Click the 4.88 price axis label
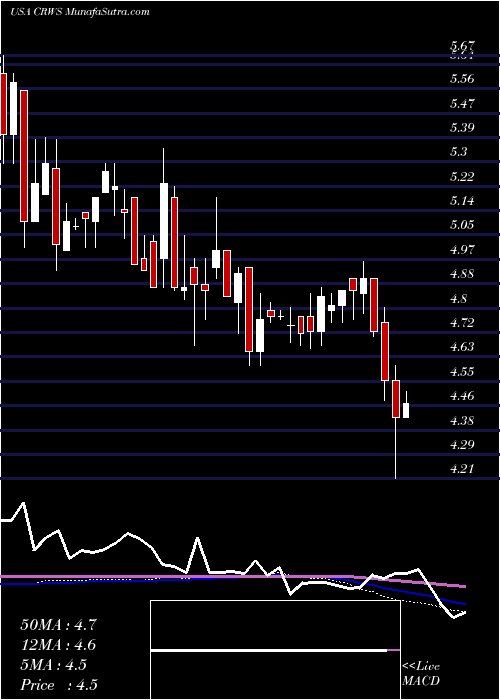 463,273
